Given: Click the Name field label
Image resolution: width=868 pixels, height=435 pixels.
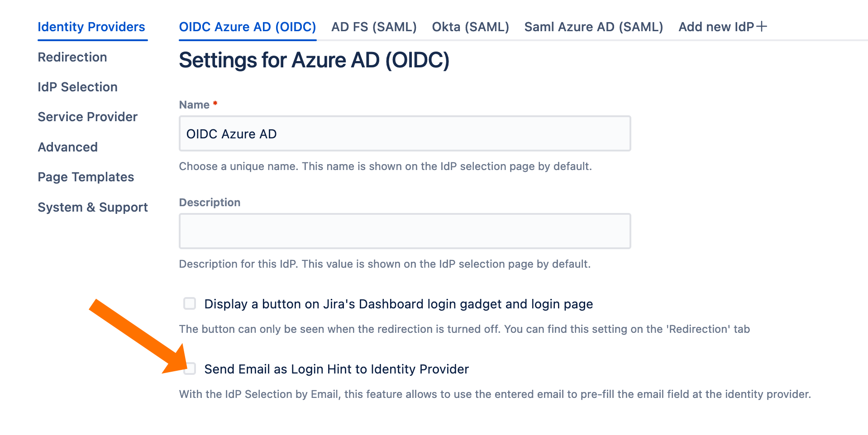Looking at the screenshot, I should pyautogui.click(x=194, y=105).
